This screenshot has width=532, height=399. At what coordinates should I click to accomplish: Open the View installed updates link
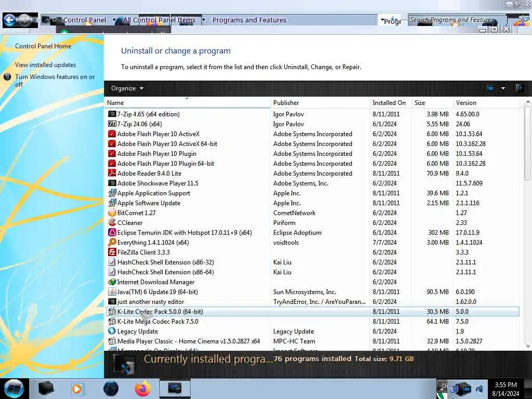tap(46, 64)
